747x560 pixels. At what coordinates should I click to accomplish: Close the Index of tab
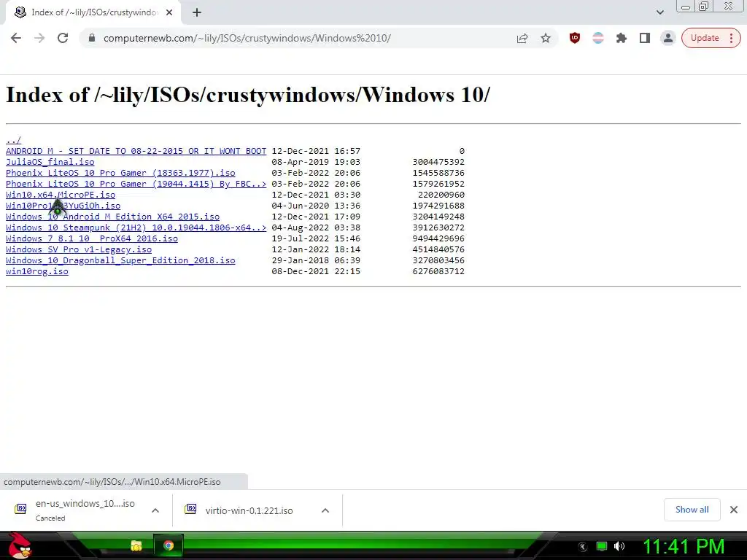pos(169,13)
